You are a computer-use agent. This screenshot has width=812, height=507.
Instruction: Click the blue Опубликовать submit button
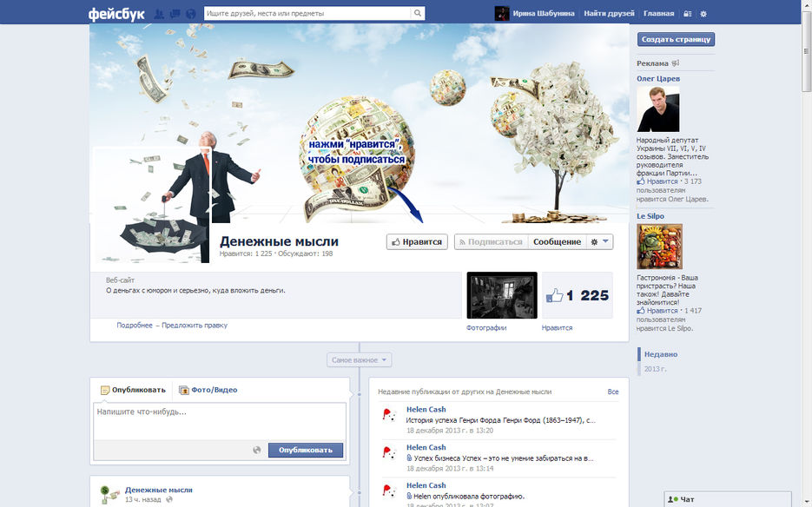pos(306,450)
